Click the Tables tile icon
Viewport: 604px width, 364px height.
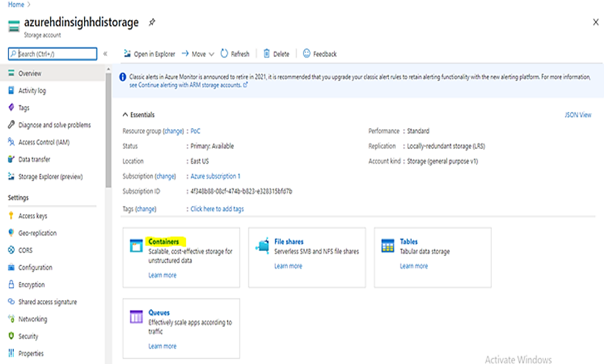coord(387,245)
